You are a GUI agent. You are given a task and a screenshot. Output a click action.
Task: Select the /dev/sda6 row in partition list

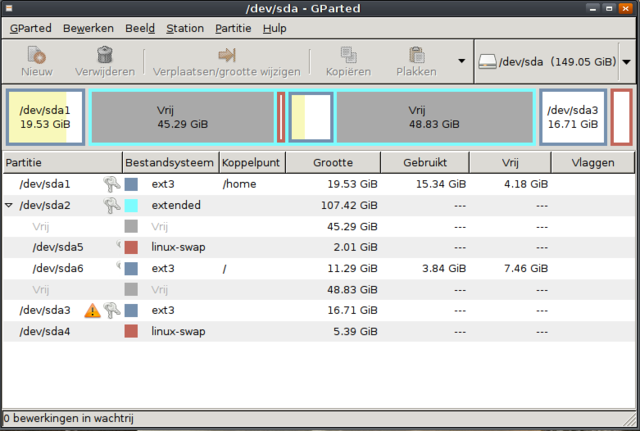[57, 268]
